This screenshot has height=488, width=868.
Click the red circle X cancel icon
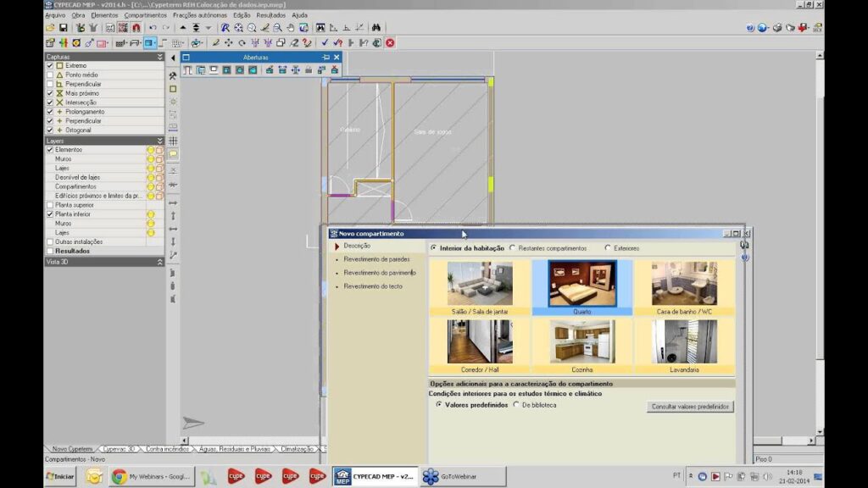pos(390,42)
